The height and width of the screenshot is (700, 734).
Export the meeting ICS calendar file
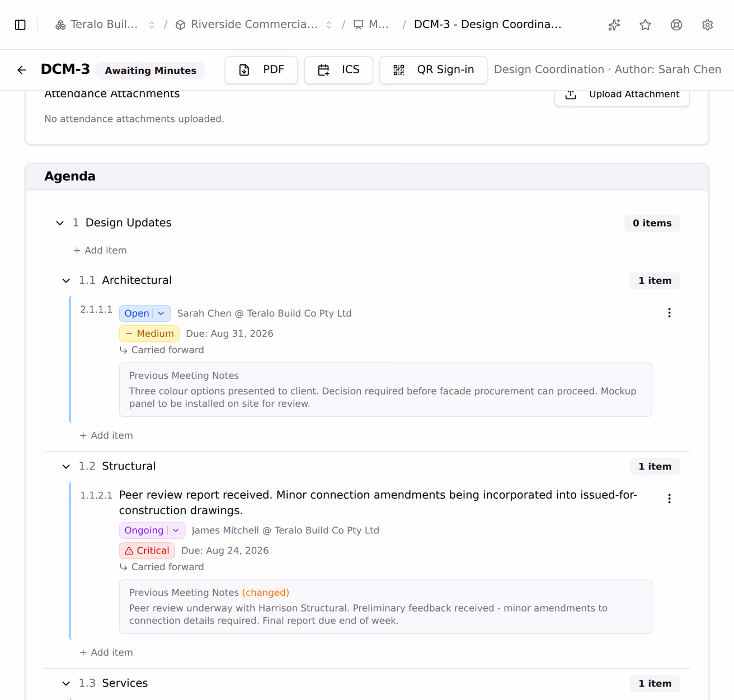(x=338, y=70)
